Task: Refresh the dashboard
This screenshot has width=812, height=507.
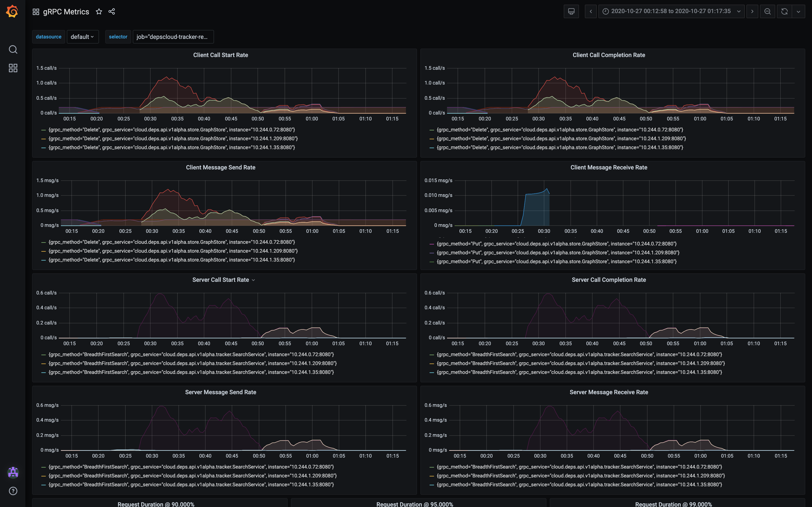Action: tap(784, 11)
